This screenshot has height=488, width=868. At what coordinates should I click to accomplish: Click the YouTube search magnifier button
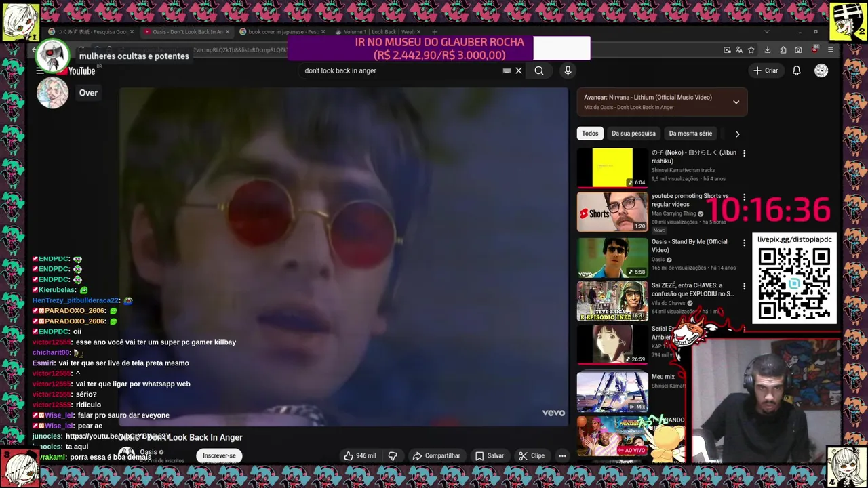coord(539,70)
